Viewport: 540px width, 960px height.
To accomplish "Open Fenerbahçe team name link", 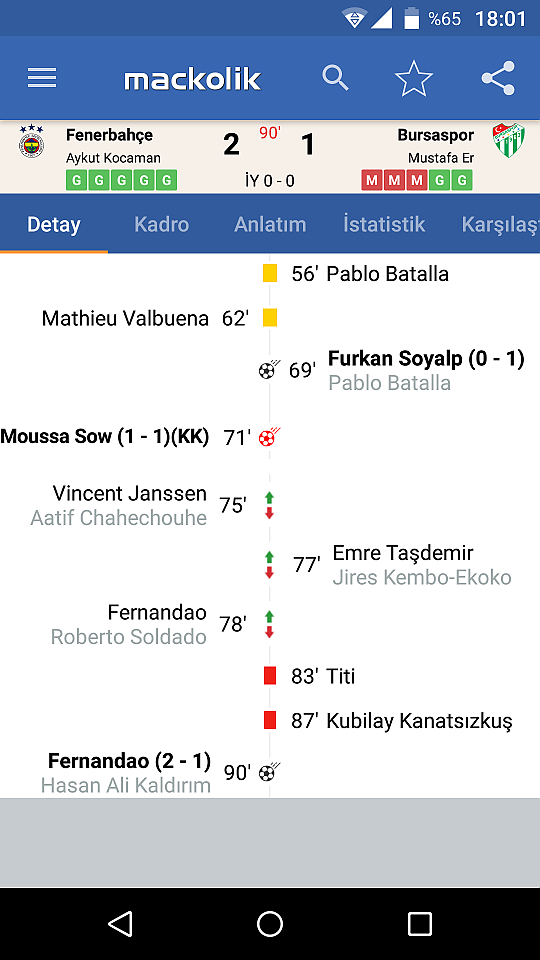I will pyautogui.click(x=110, y=135).
